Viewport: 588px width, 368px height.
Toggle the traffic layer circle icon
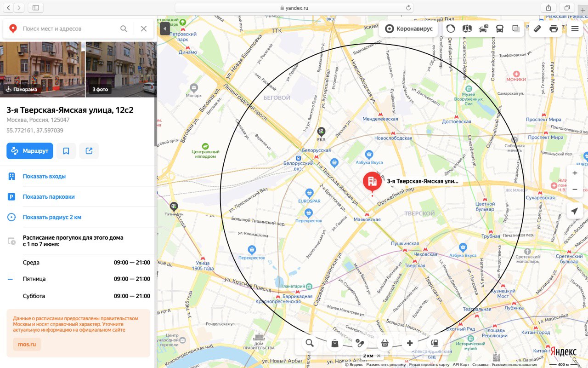point(451,29)
